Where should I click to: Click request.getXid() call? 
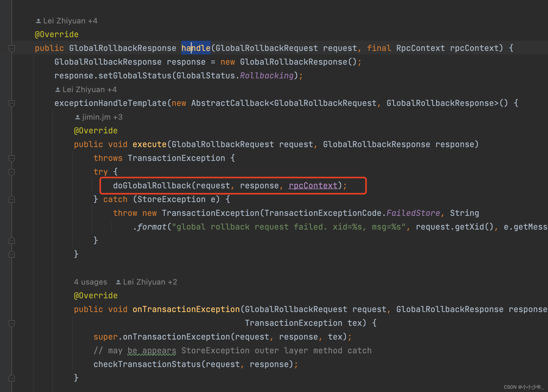pyautogui.click(x=455, y=227)
